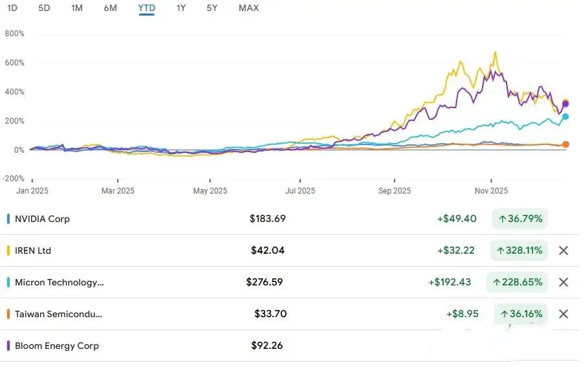Screen dimensions: 588x367
Task: Switch to the 1D time range
Action: pyautogui.click(x=12, y=8)
